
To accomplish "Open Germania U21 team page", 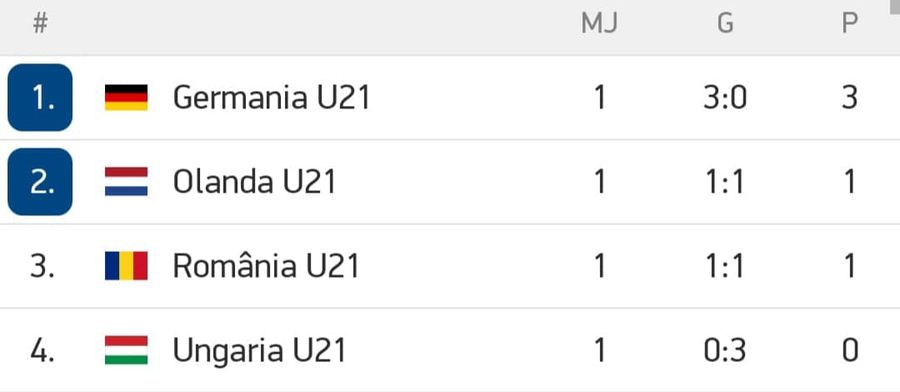I will coord(271,98).
